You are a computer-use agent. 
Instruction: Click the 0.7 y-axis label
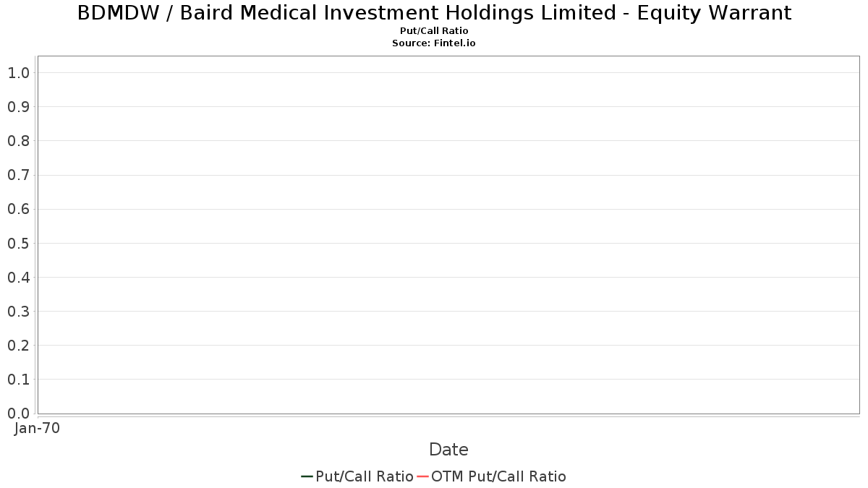click(x=18, y=175)
